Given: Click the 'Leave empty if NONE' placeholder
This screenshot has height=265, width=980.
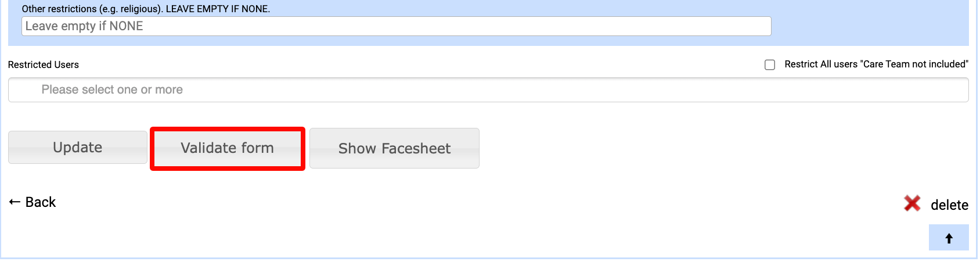Looking at the screenshot, I should (84, 26).
